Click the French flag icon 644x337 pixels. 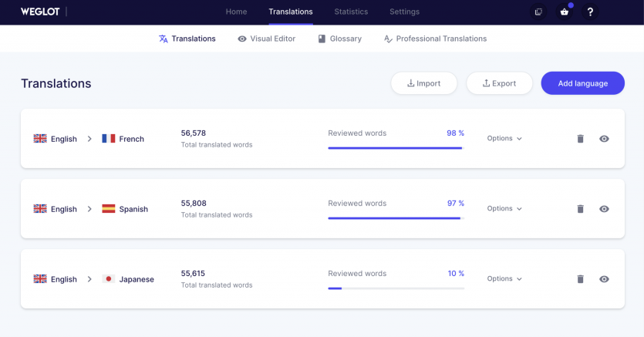click(109, 139)
